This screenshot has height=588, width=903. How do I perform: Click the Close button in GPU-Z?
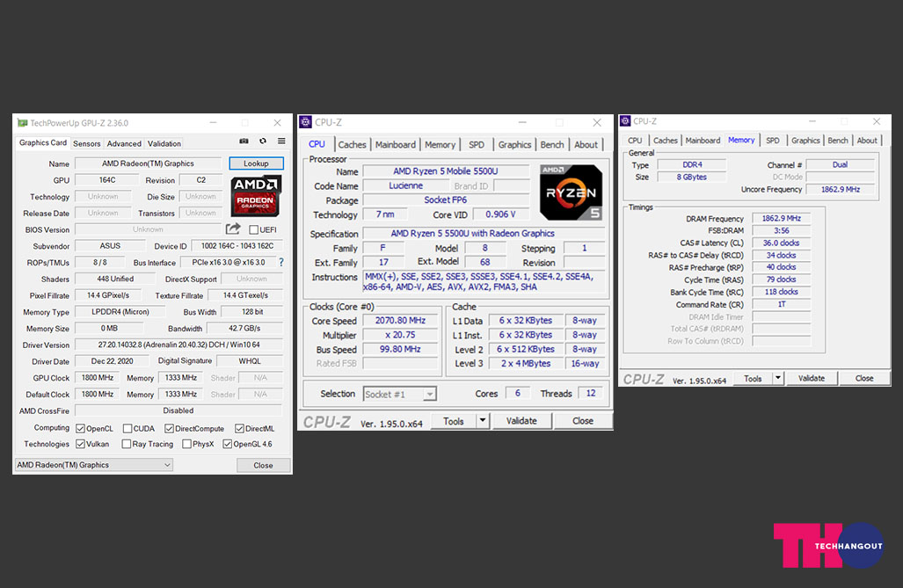(263, 465)
